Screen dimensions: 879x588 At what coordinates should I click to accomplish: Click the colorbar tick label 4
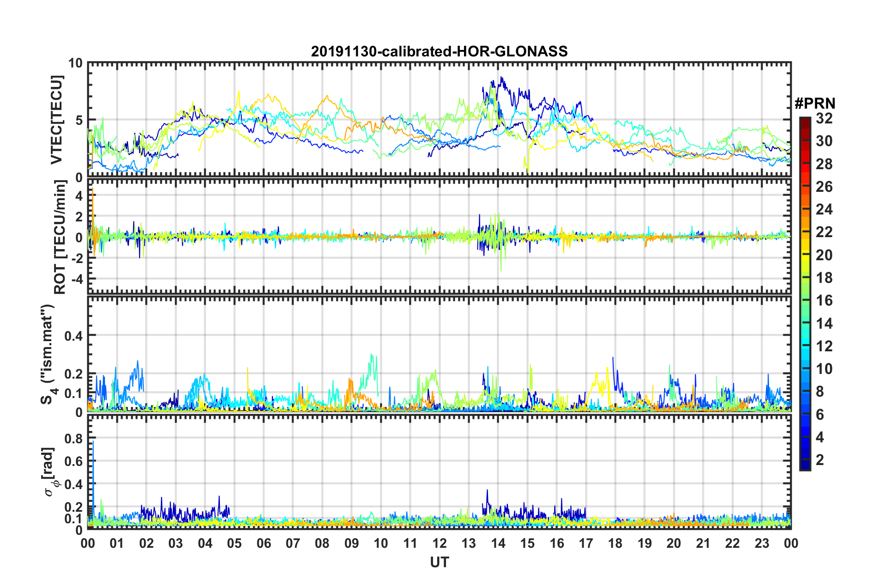pos(820,437)
